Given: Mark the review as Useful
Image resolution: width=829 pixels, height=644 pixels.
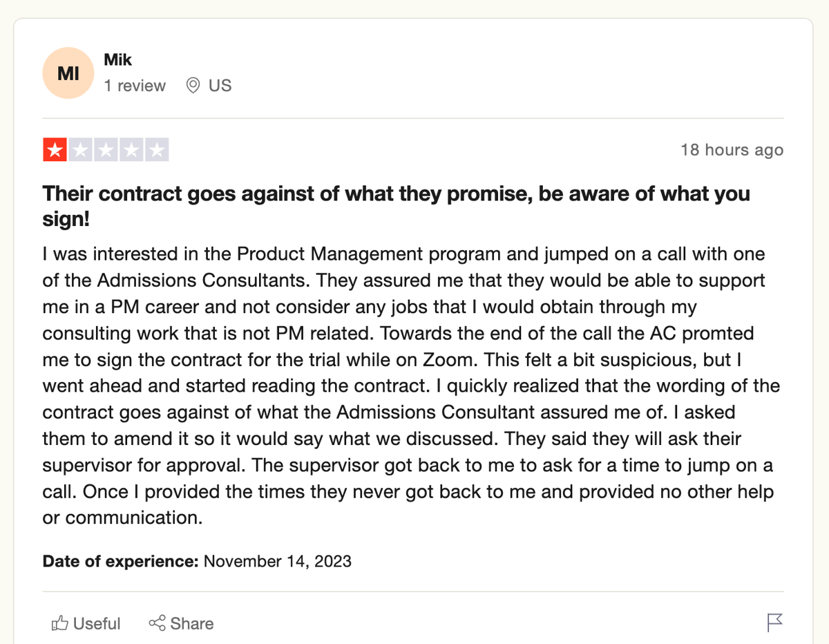Looking at the screenshot, I should pos(96,623).
